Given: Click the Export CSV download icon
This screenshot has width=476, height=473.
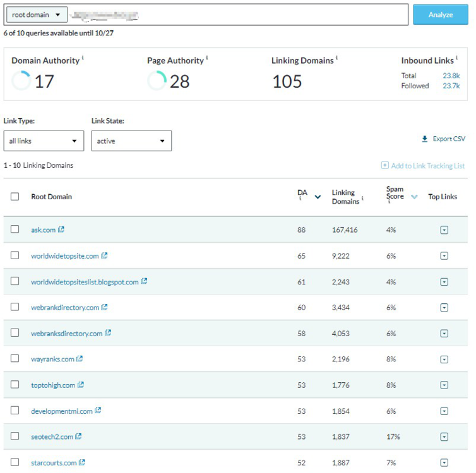Looking at the screenshot, I should 425,139.
